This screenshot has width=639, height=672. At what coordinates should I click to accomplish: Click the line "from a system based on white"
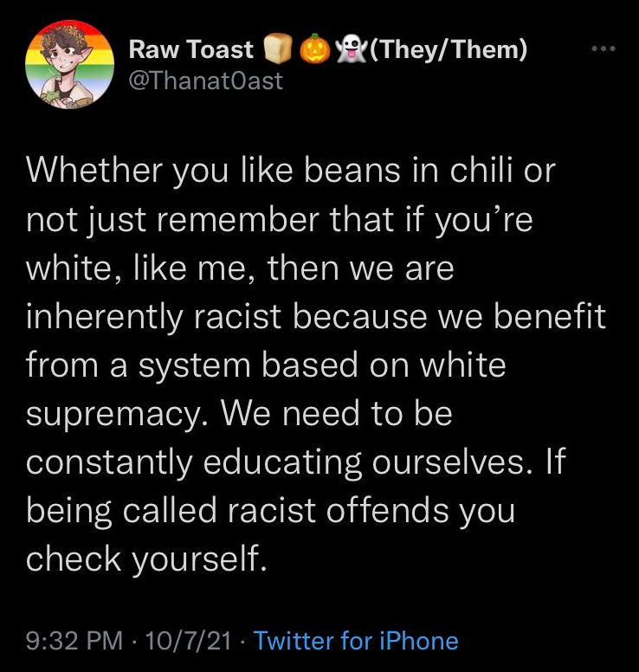point(266,365)
